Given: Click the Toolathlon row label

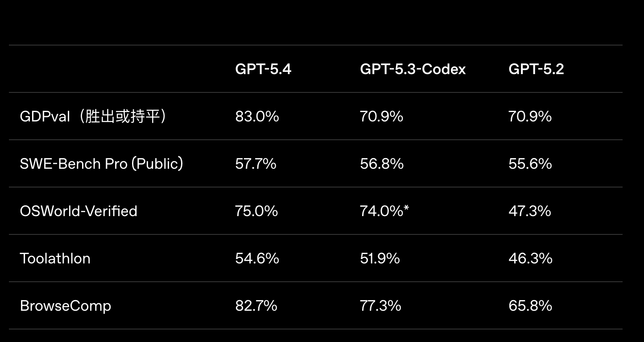Looking at the screenshot, I should click(55, 259).
